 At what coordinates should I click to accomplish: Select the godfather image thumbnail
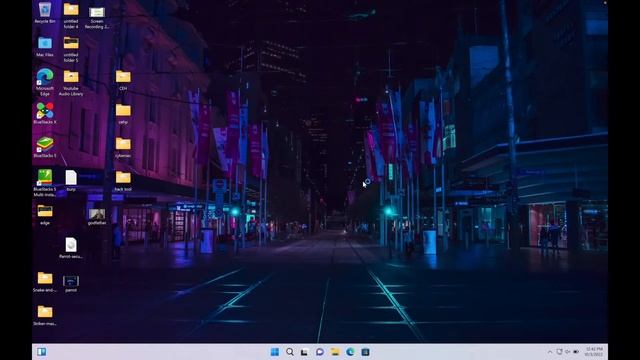point(97,217)
